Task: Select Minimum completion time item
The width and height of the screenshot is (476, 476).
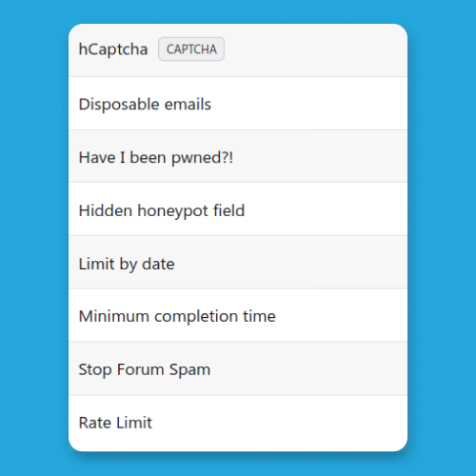Action: click(x=238, y=316)
